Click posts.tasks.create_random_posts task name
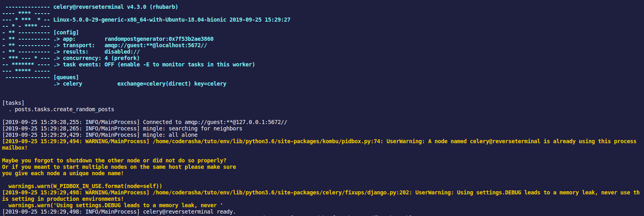This screenshot has height=216, width=644. [x=64, y=109]
